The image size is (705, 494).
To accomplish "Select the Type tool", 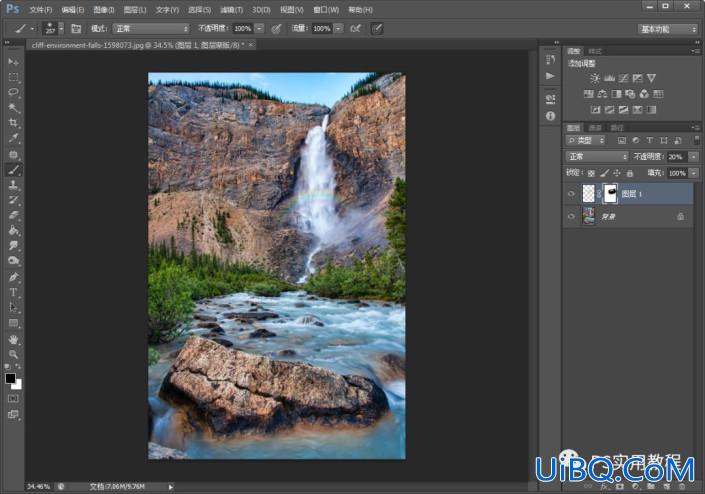I will (13, 293).
